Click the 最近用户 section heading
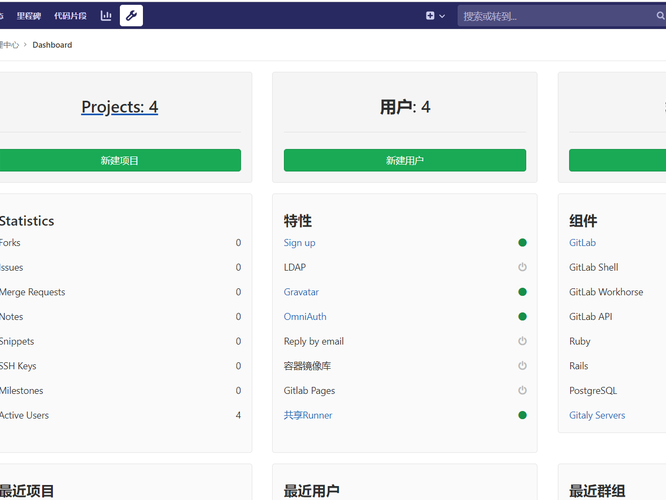Viewport: 666px width, 500px height. (x=311, y=491)
